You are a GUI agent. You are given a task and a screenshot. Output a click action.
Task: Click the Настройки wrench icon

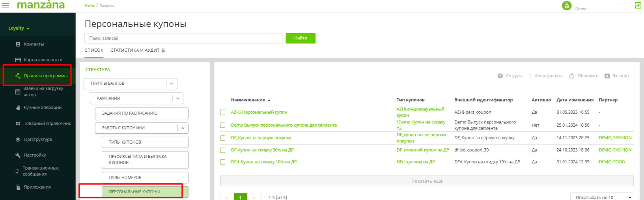click(18, 155)
